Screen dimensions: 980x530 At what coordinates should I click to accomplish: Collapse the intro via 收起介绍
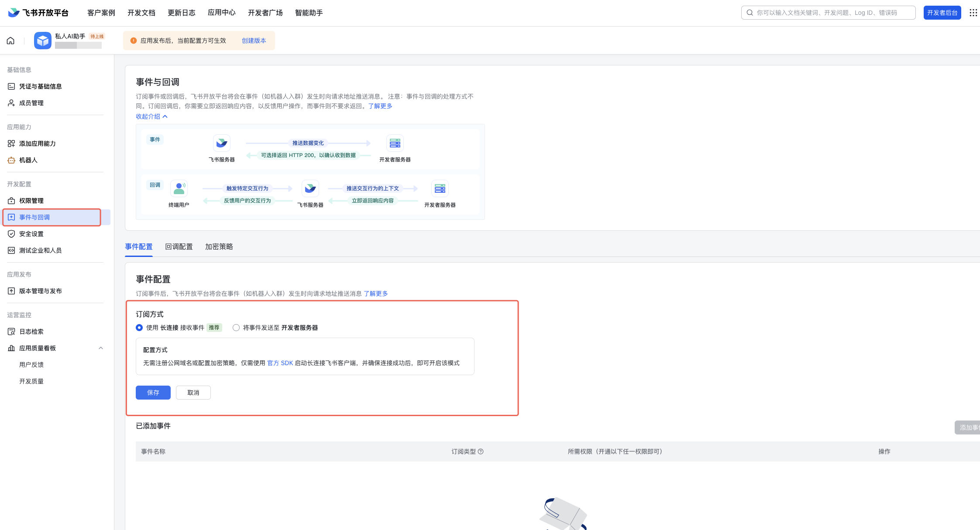[151, 116]
